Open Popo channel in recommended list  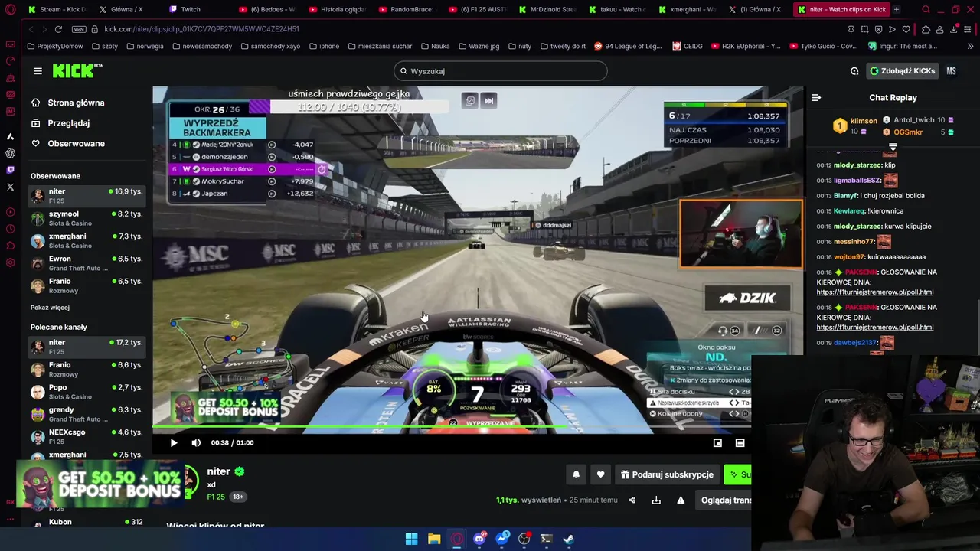point(87,392)
